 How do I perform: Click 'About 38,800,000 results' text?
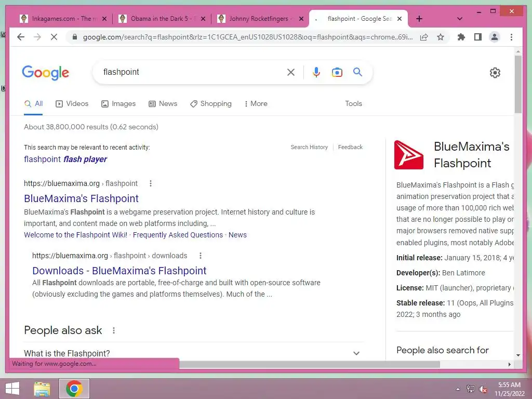pyautogui.click(x=91, y=127)
